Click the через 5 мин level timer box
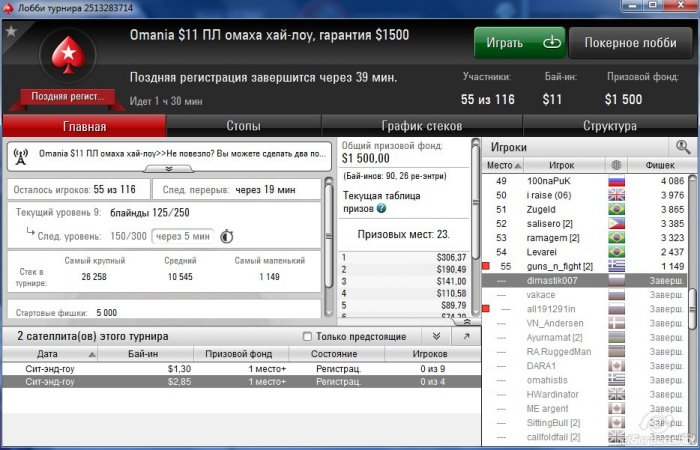The width and height of the screenshot is (700, 450). [x=183, y=236]
